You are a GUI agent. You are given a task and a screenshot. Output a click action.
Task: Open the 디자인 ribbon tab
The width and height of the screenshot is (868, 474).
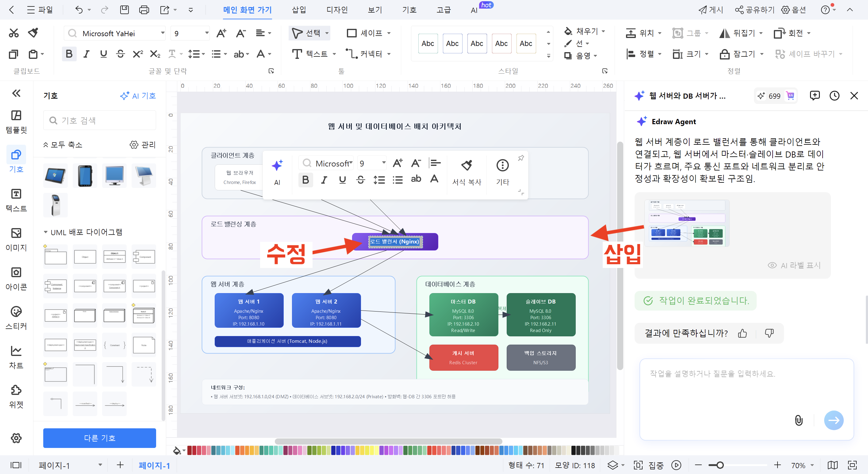point(337,10)
